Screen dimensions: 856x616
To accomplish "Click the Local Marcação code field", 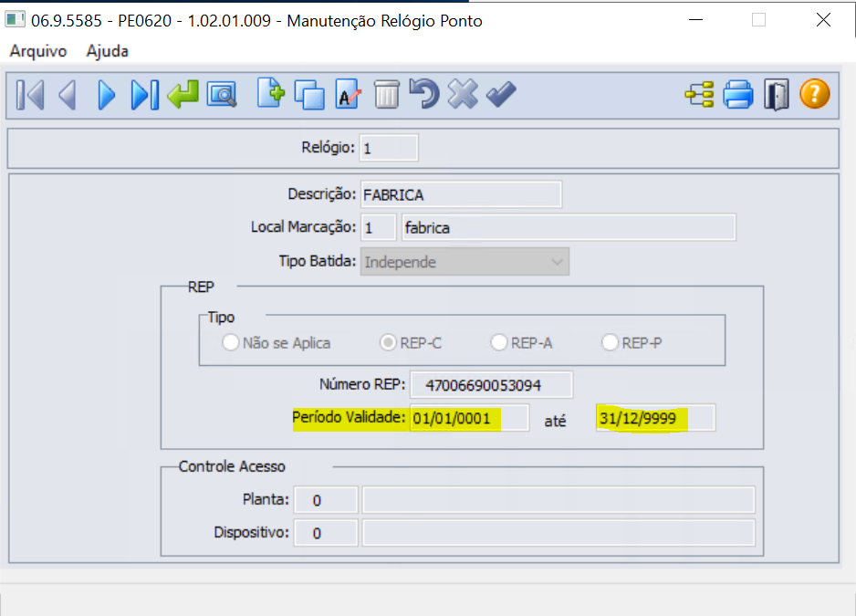I will tap(378, 227).
